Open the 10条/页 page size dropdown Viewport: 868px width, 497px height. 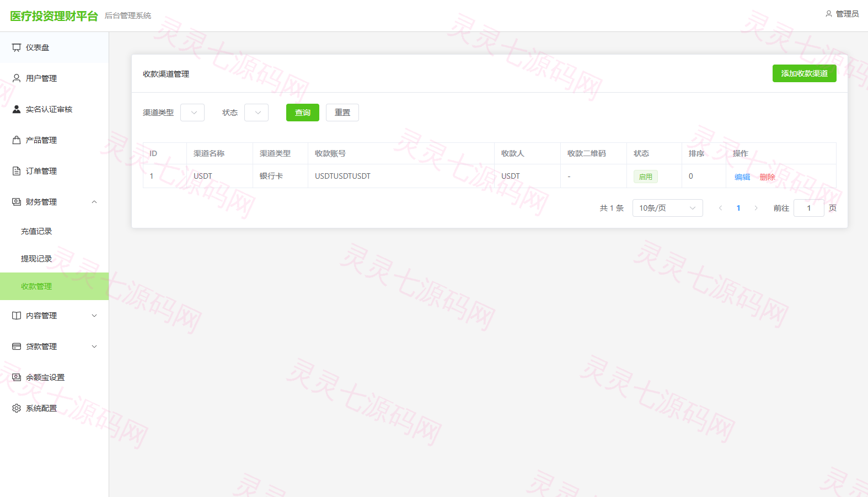[x=668, y=208]
